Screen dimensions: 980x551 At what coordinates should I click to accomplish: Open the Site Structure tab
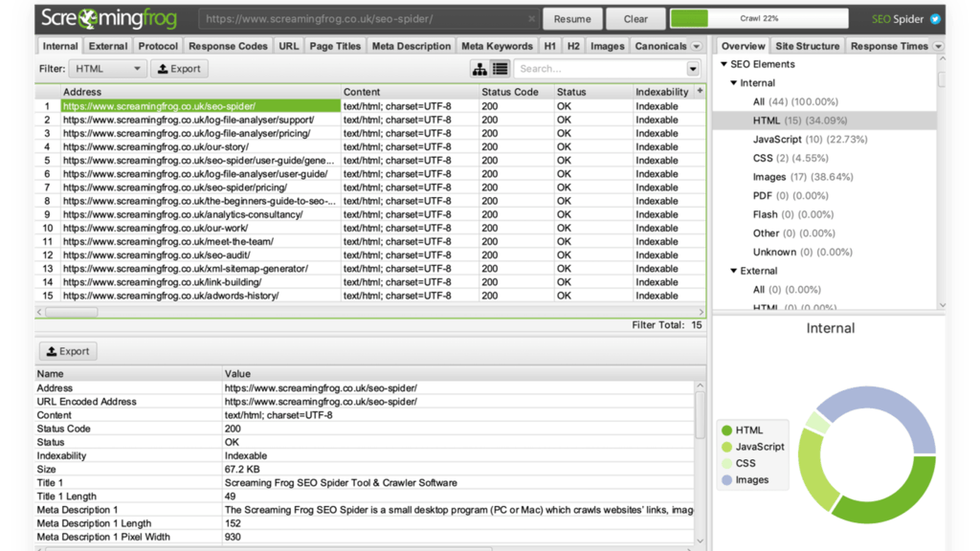[x=807, y=46]
